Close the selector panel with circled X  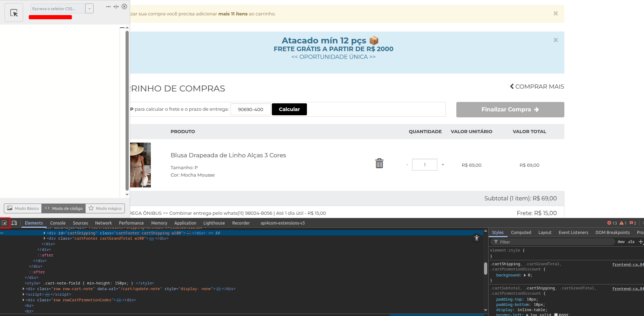[124, 7]
